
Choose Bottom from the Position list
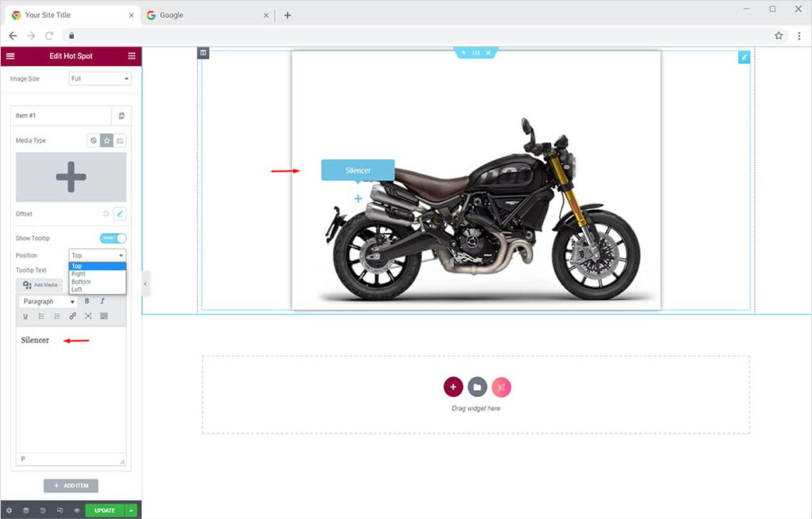[81, 282]
